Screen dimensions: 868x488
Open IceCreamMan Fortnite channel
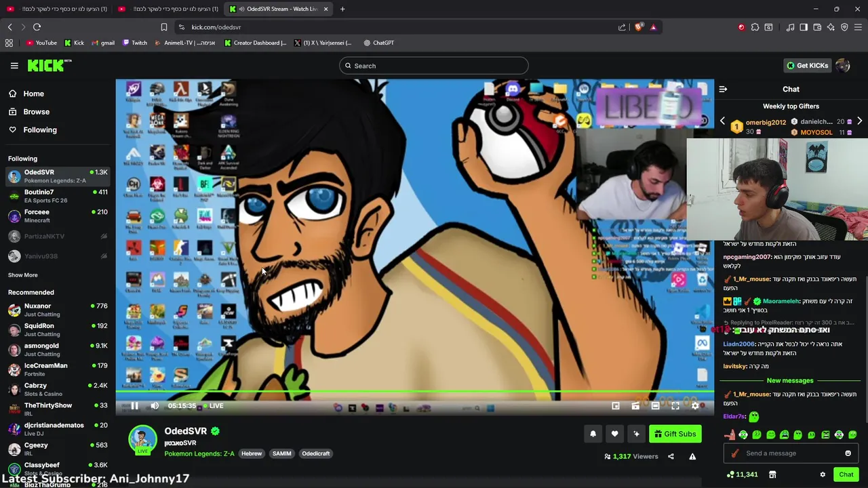pyautogui.click(x=58, y=369)
